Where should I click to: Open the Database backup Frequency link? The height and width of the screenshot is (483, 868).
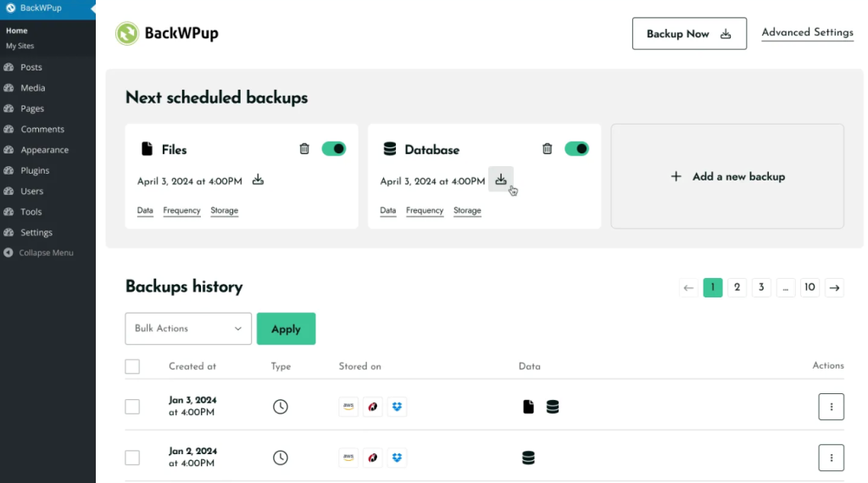coord(425,211)
